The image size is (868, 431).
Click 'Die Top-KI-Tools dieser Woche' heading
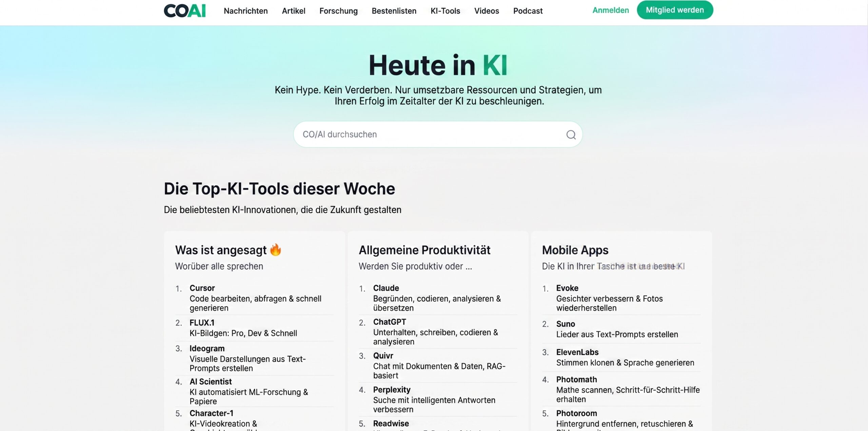[x=279, y=189]
